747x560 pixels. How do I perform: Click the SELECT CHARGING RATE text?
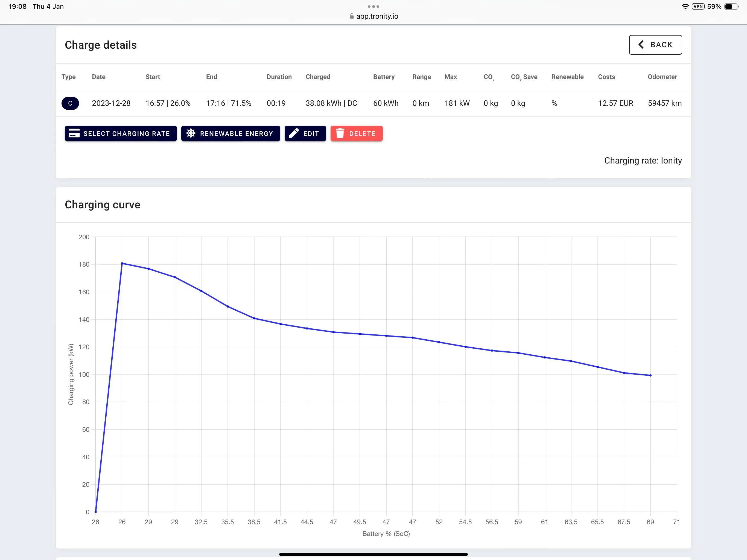pyautogui.click(x=127, y=134)
